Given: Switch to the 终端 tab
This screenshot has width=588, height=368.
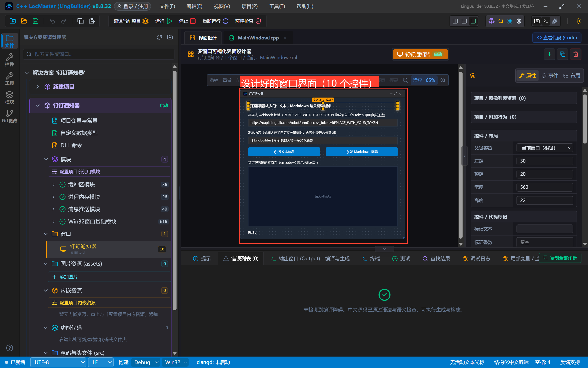Looking at the screenshot, I should [371, 258].
